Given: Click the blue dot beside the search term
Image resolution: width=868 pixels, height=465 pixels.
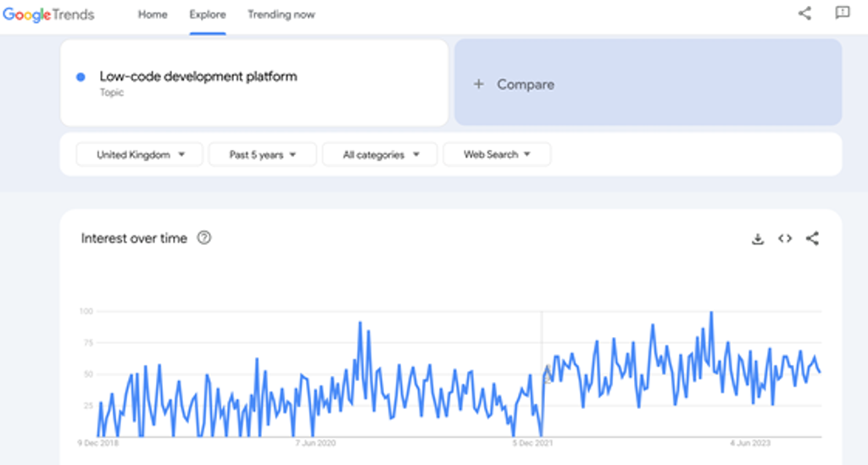Looking at the screenshot, I should coord(81,77).
